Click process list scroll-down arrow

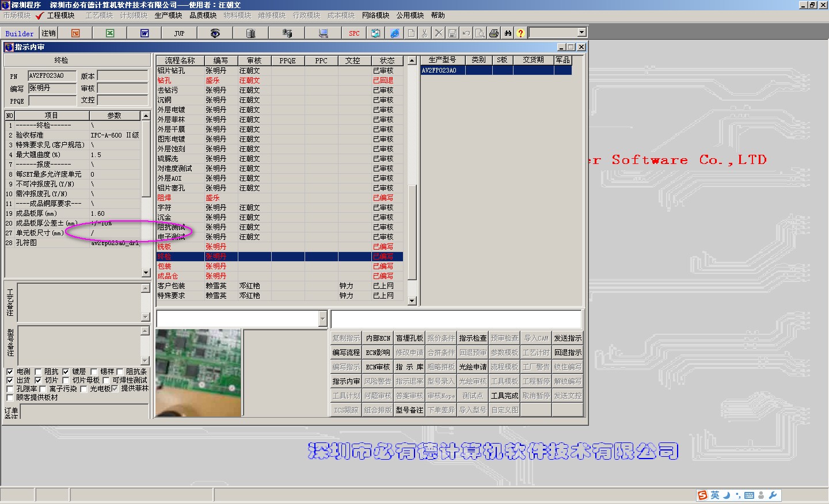tap(412, 301)
